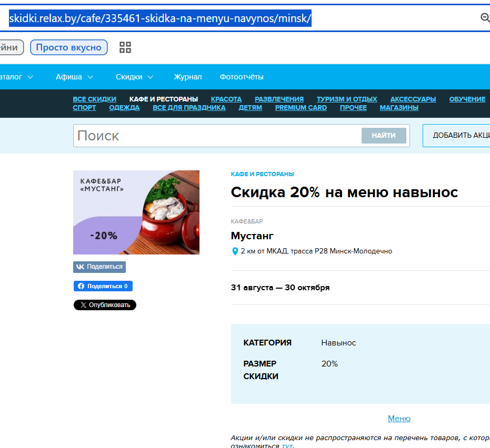Screen dimensions: 490x448
Task: Select the СПОРТ category link
Action: 84,108
